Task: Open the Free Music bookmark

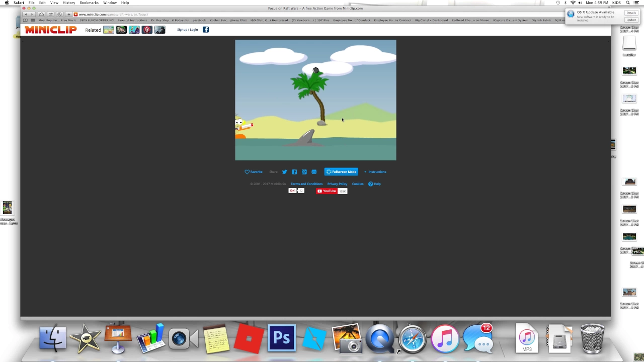Action: [68, 20]
